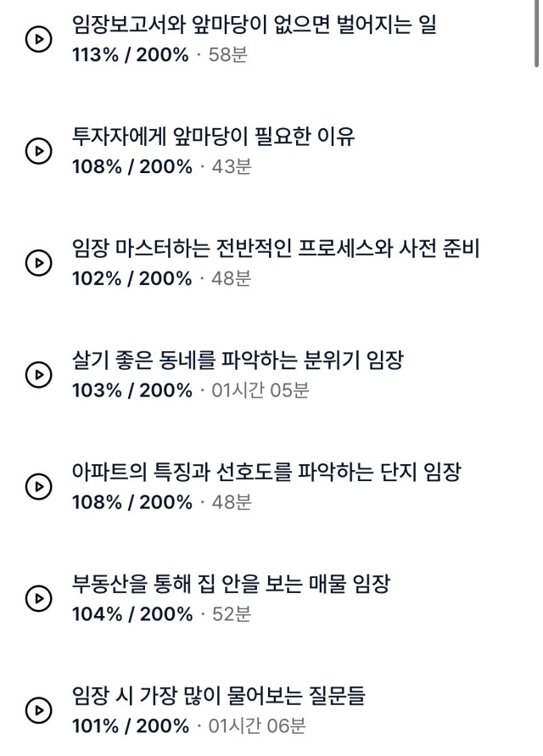Open title '임장 시 가장 많이 물어보는 질문들'
This screenshot has width=543, height=756.
(218, 695)
